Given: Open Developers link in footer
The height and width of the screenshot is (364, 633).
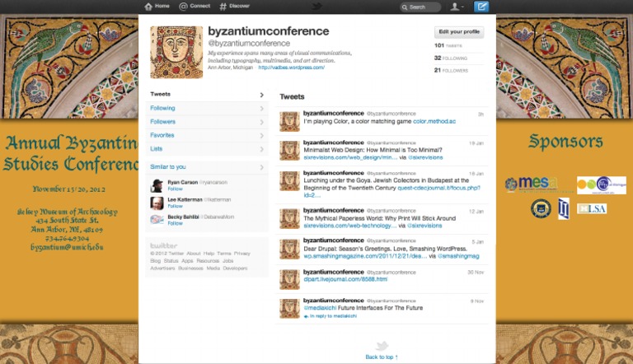Looking at the screenshot, I should (x=235, y=268).
